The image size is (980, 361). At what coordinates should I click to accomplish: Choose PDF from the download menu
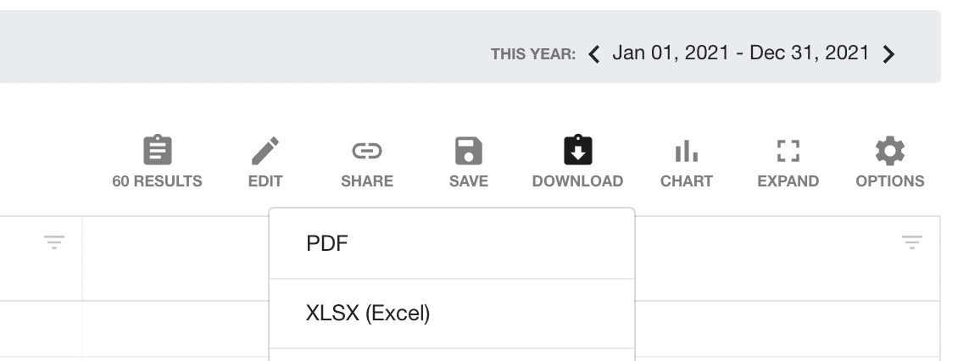tap(452, 243)
